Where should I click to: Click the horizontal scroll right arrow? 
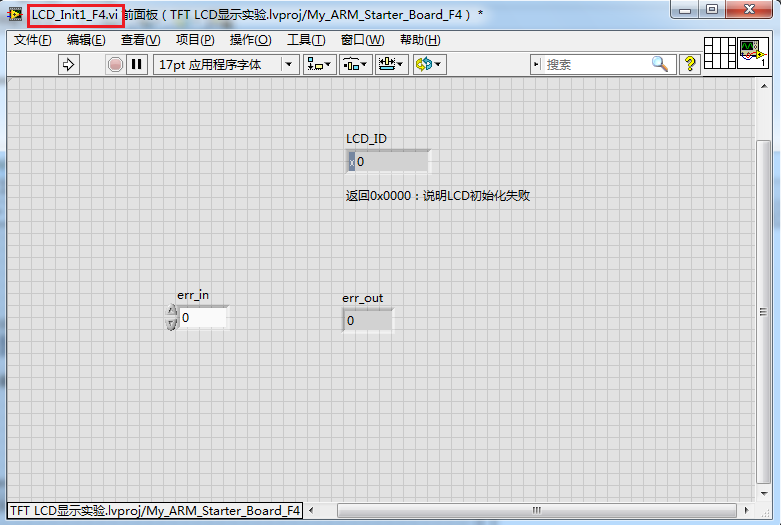746,510
